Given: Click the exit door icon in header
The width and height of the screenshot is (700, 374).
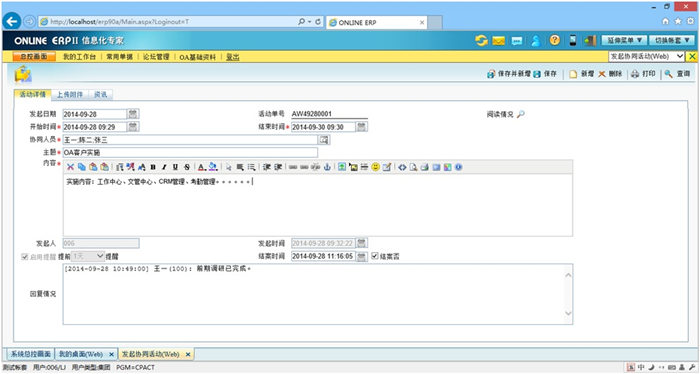Looking at the screenshot, I should [590, 41].
